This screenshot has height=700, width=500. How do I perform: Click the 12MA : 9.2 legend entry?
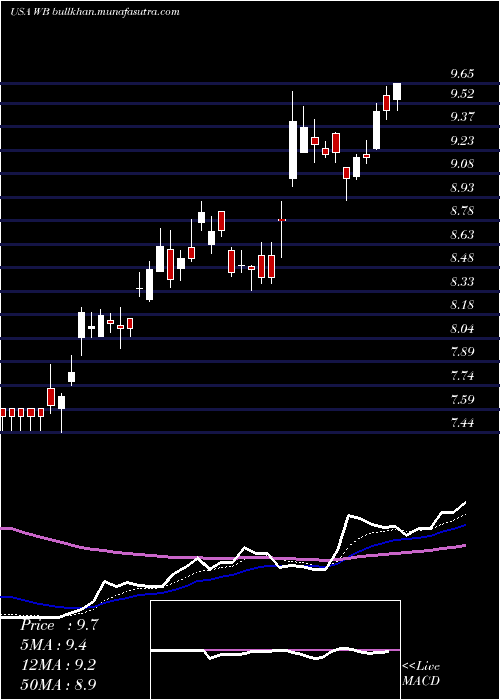click(x=58, y=665)
